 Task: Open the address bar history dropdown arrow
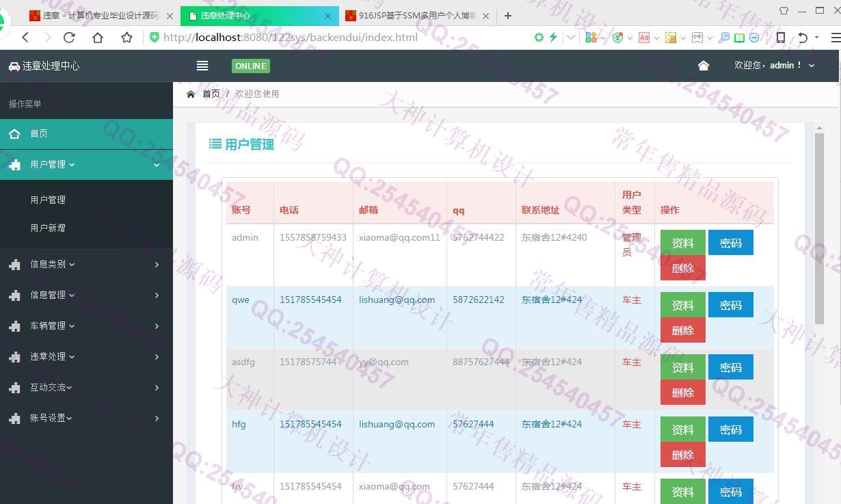[571, 38]
